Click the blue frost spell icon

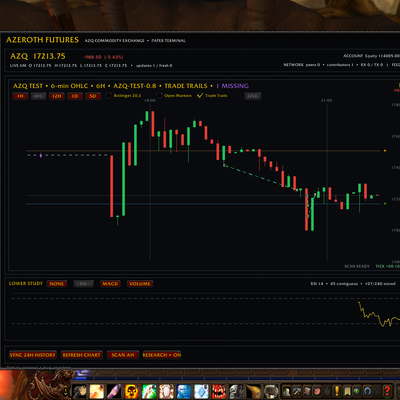click(183, 391)
